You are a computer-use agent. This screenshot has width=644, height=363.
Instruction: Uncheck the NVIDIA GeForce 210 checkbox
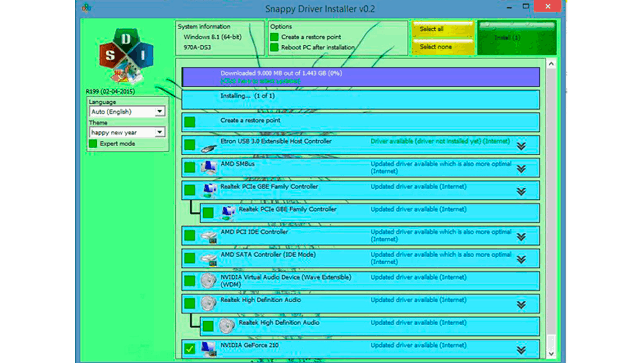pos(189,349)
